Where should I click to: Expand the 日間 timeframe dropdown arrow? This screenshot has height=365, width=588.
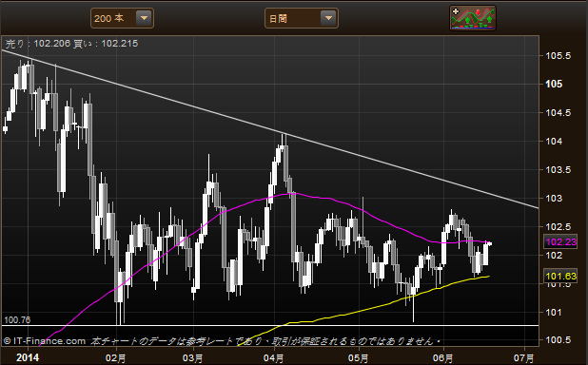pos(328,18)
